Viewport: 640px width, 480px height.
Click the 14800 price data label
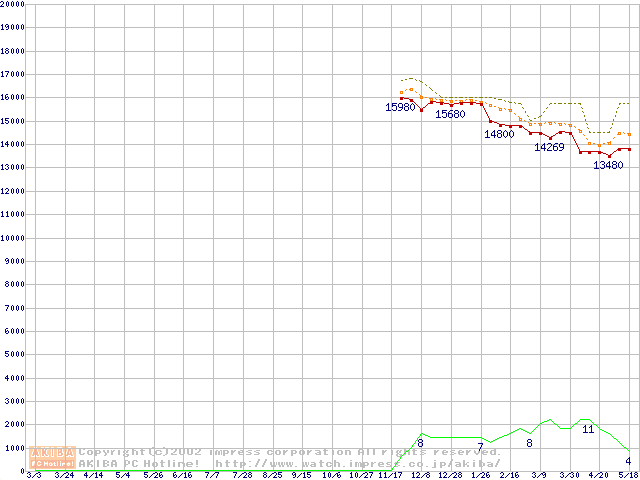(499, 134)
